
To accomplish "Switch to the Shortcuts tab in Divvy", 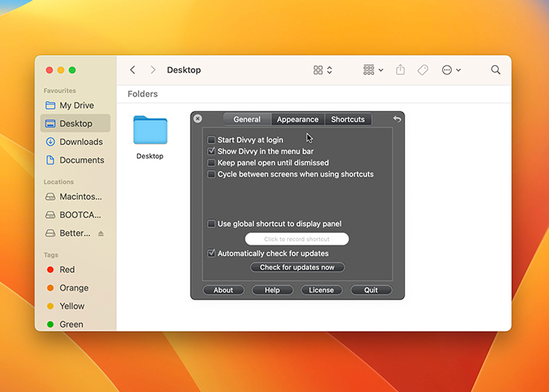I will pyautogui.click(x=348, y=119).
